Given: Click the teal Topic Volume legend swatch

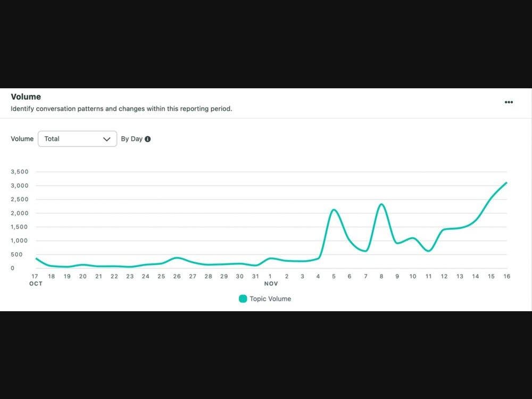Looking at the screenshot, I should (243, 299).
